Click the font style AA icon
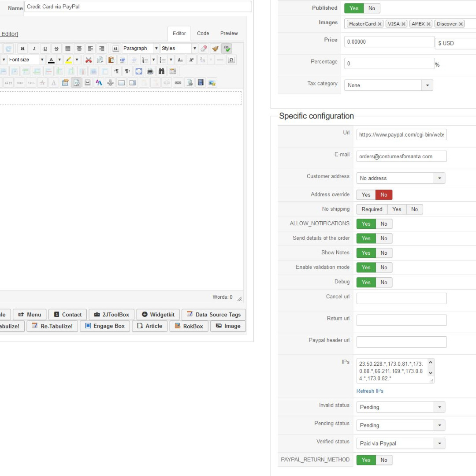Image resolution: width=476 pixels, height=476 pixels. 99,82
